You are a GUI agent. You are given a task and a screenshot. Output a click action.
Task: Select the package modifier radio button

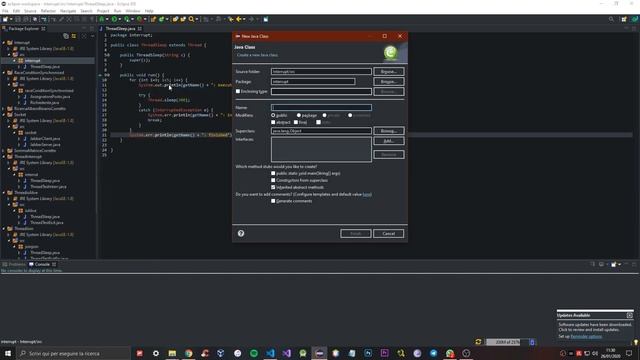[x=299, y=116]
